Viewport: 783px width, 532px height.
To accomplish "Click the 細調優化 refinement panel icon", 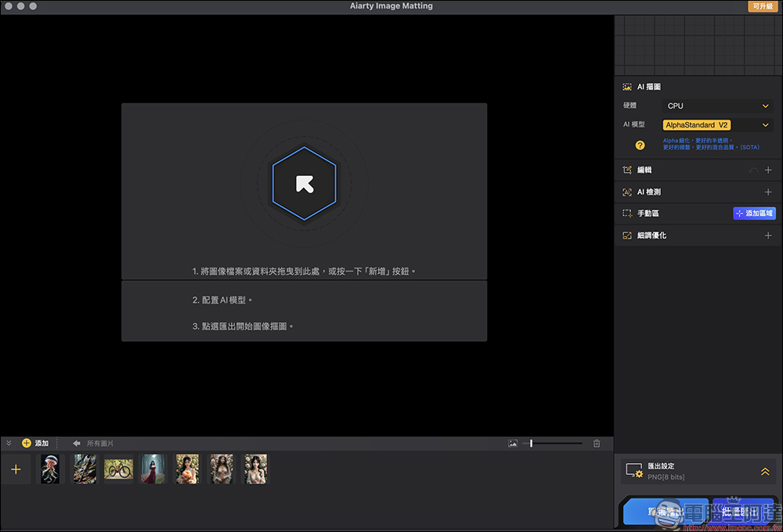I will (x=626, y=235).
